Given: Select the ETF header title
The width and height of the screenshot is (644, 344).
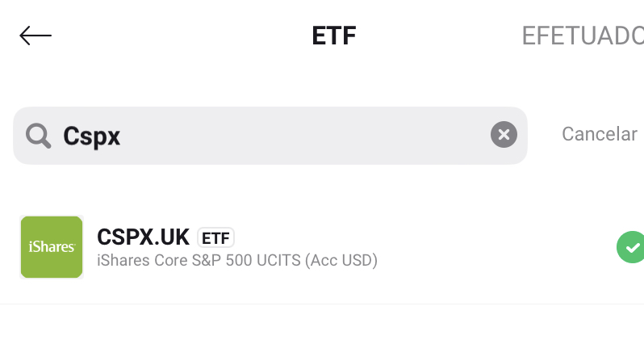Looking at the screenshot, I should (334, 36).
